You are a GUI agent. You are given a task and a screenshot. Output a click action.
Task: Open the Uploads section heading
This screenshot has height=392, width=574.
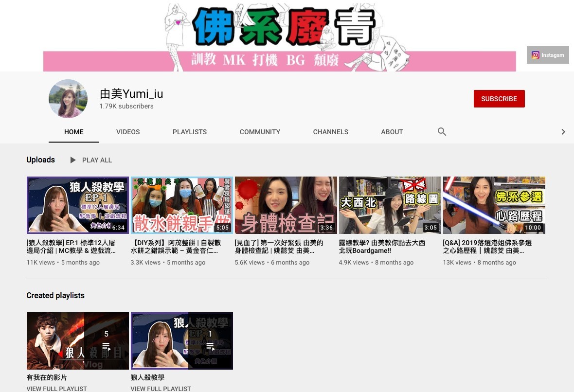[41, 160]
